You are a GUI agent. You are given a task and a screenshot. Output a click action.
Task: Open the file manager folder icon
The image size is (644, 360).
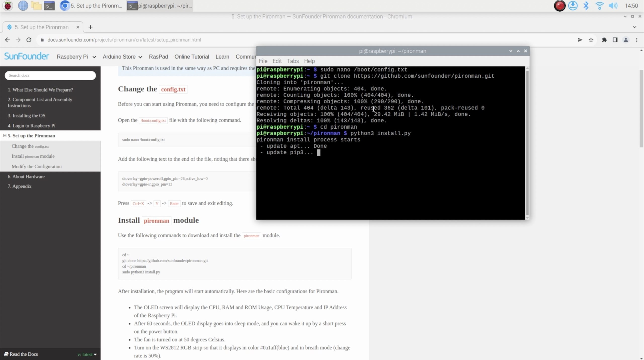[36, 6]
